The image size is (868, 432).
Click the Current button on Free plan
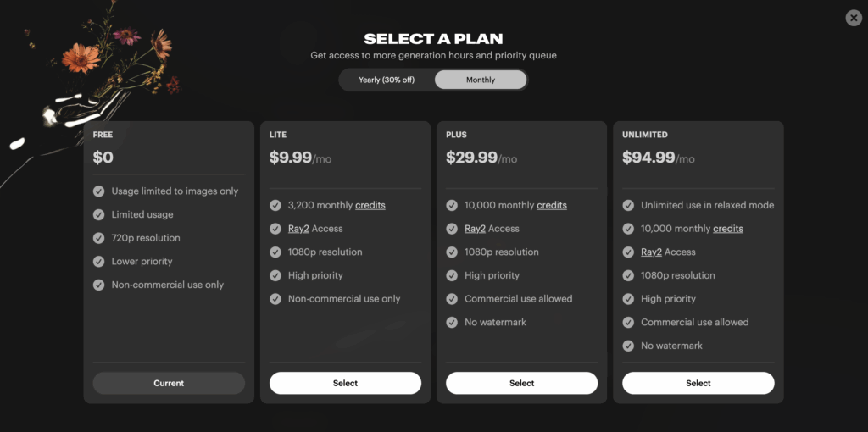169,384
